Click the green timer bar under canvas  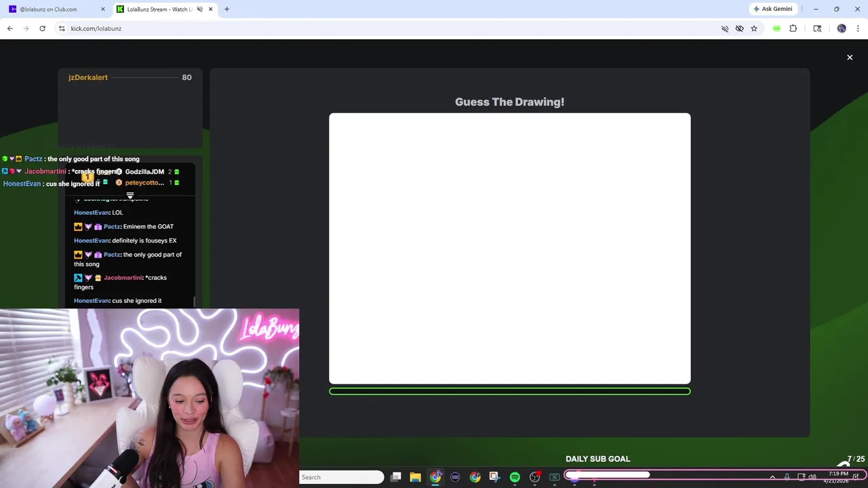point(510,391)
